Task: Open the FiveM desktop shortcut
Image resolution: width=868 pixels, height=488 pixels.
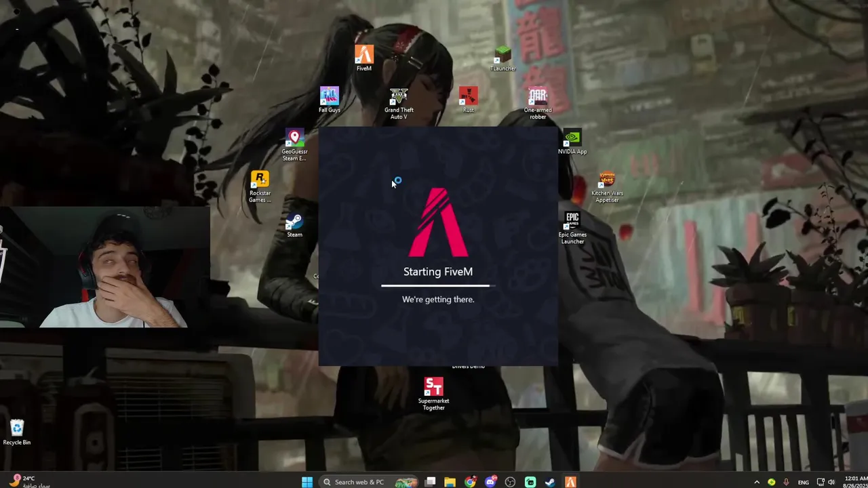Action: (364, 58)
